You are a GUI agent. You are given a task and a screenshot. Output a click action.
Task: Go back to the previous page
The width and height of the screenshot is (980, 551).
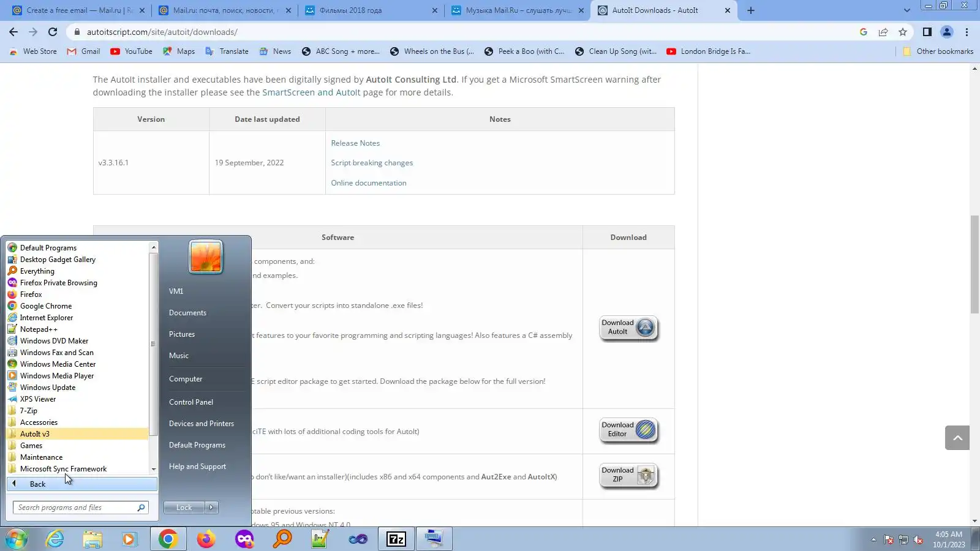pos(13,32)
